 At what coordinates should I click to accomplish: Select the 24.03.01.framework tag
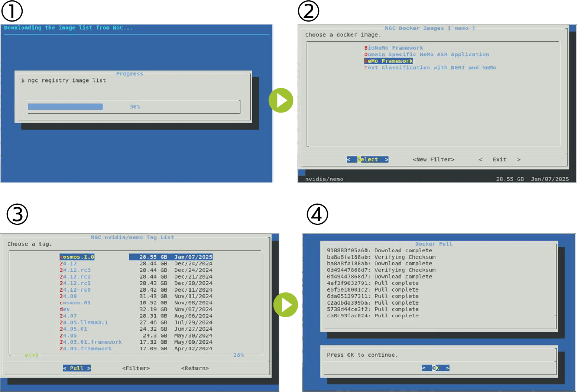coord(136,342)
